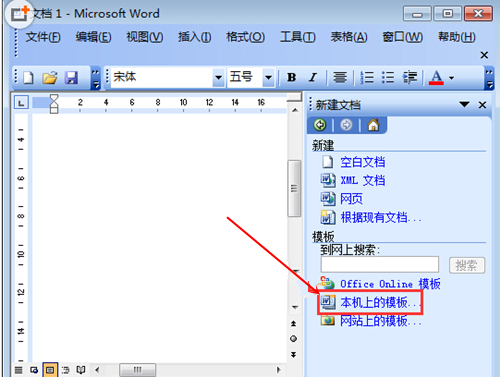Toggle bold formatting

coord(292,77)
